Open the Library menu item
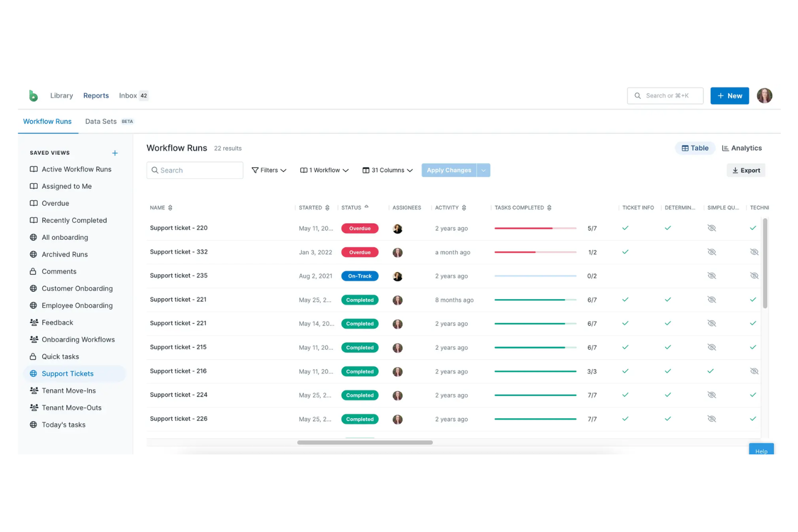The width and height of the screenshot is (798, 532). point(61,95)
